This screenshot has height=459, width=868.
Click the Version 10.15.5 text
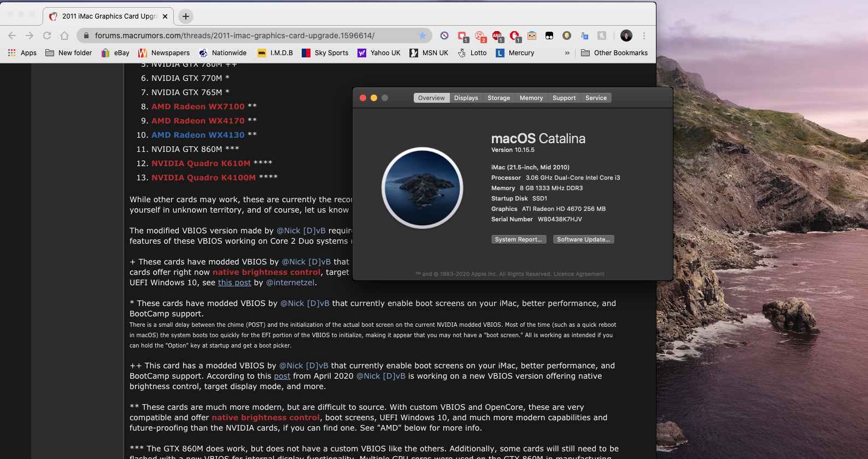[x=513, y=150]
